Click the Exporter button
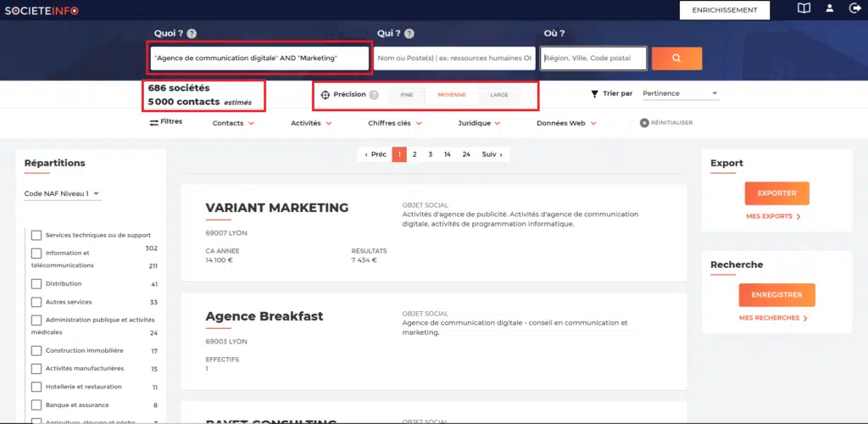This screenshot has height=424, width=868. [x=776, y=193]
